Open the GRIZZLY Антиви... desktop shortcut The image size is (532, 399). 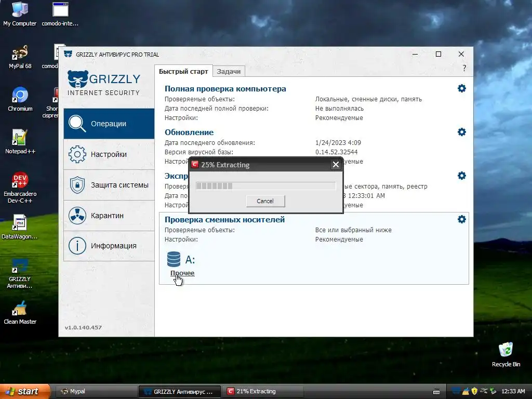pos(20,273)
